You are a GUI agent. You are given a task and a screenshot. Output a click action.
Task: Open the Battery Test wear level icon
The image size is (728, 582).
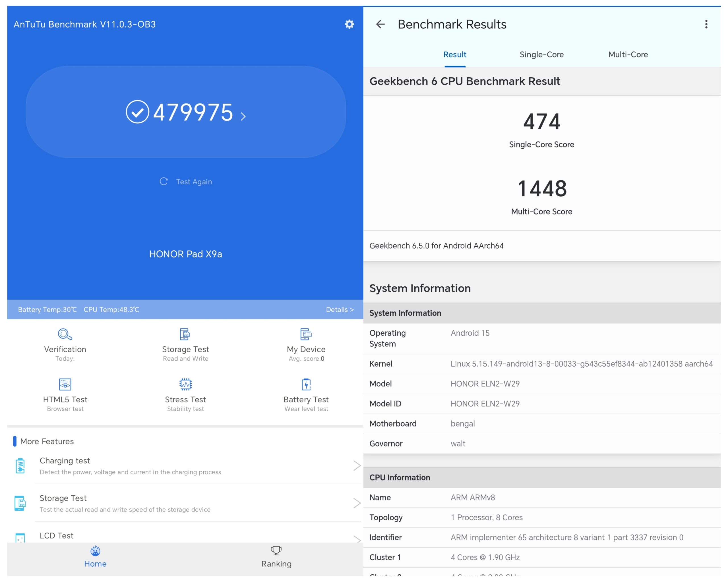coord(306,384)
